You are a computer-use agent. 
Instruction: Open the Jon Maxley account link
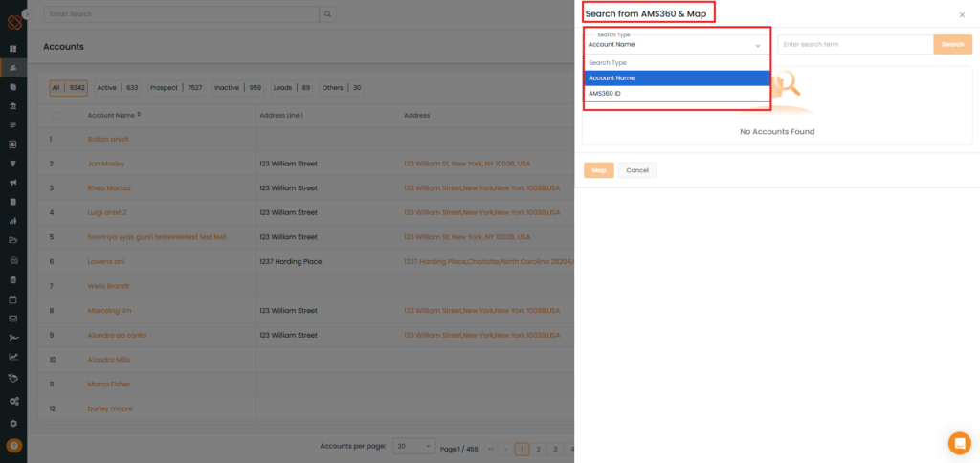tap(106, 164)
